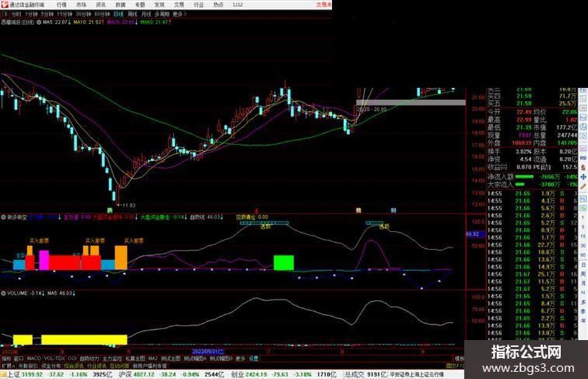Viewport: 588px width, 379px height.
Task: Open 模板 at bottom bar right end
Action: 459,358
